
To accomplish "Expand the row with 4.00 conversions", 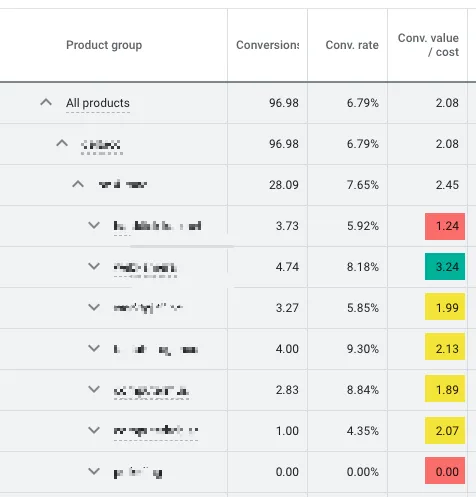I will pyautogui.click(x=94, y=348).
